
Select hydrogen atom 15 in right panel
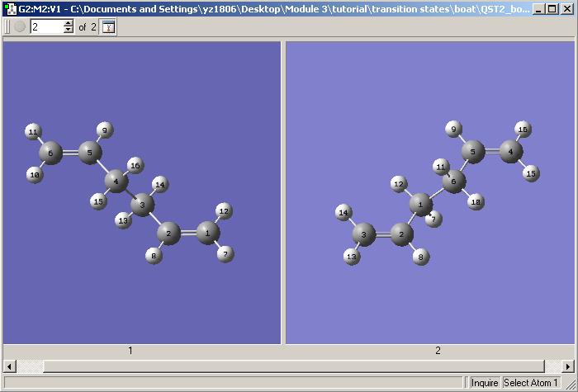531,173
